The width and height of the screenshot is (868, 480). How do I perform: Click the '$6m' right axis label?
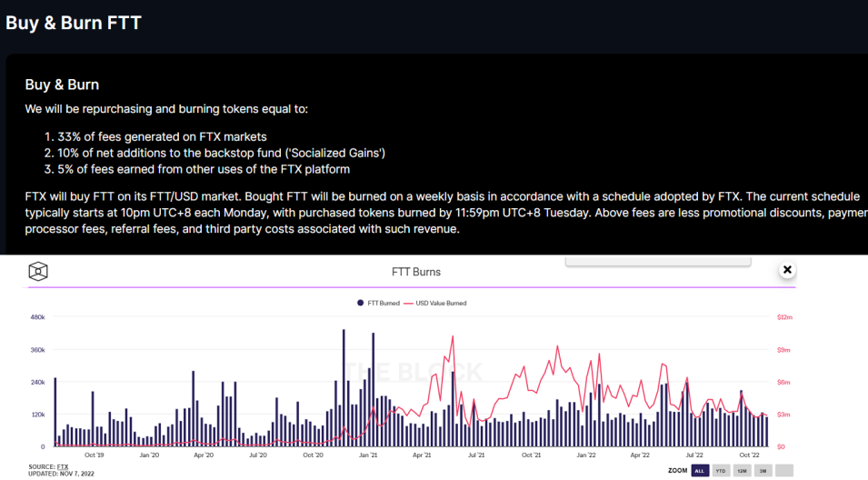(x=783, y=382)
